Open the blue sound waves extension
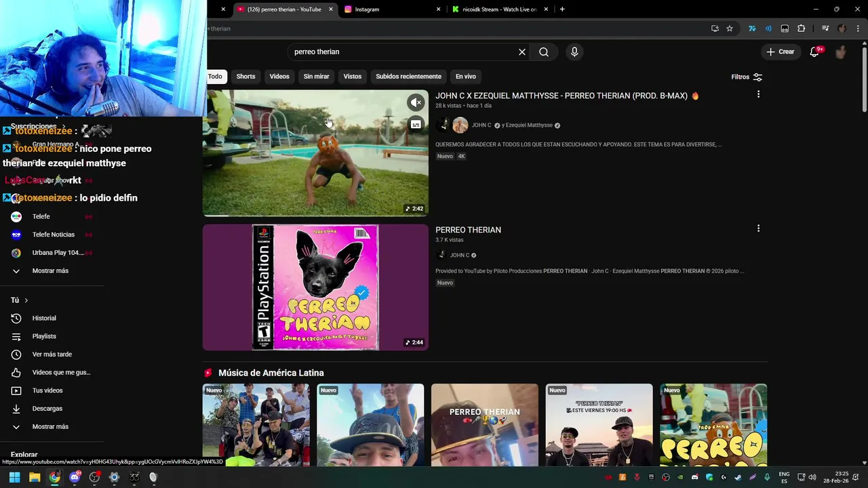The height and width of the screenshot is (488, 868). [x=768, y=28]
